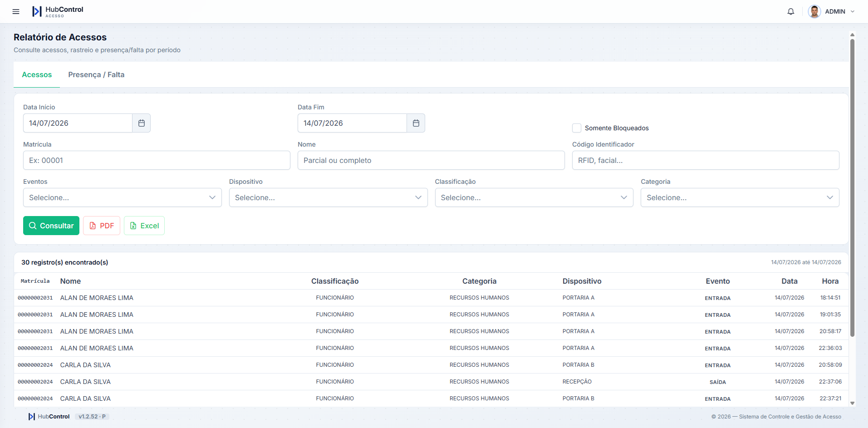Click the HubControl logo in header
Screen dimensions: 868x428
(58, 11)
